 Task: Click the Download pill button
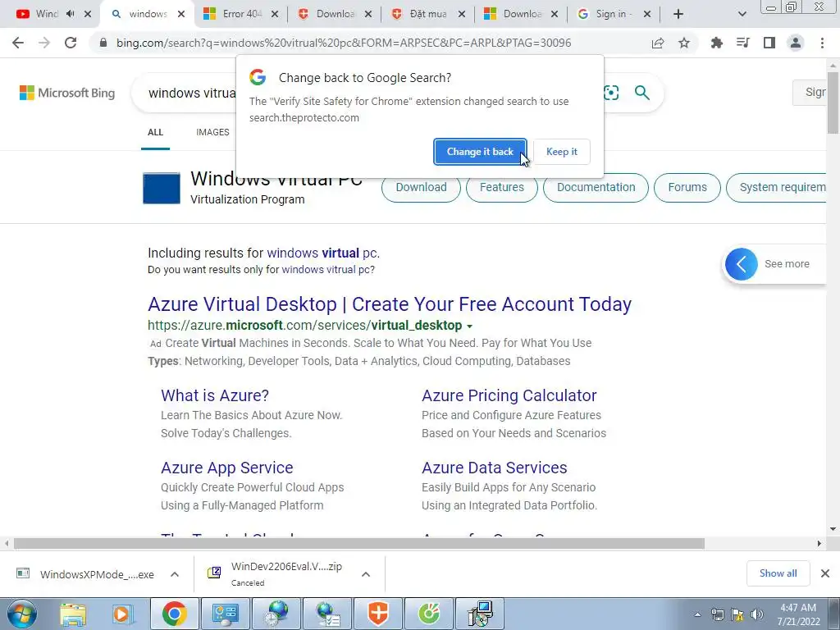pos(421,188)
